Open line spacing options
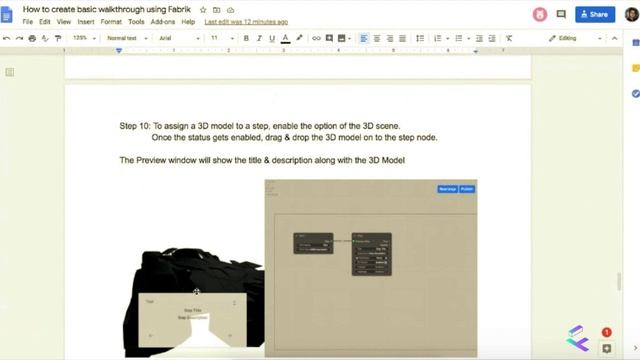This screenshot has width=640, height=360. point(420,38)
